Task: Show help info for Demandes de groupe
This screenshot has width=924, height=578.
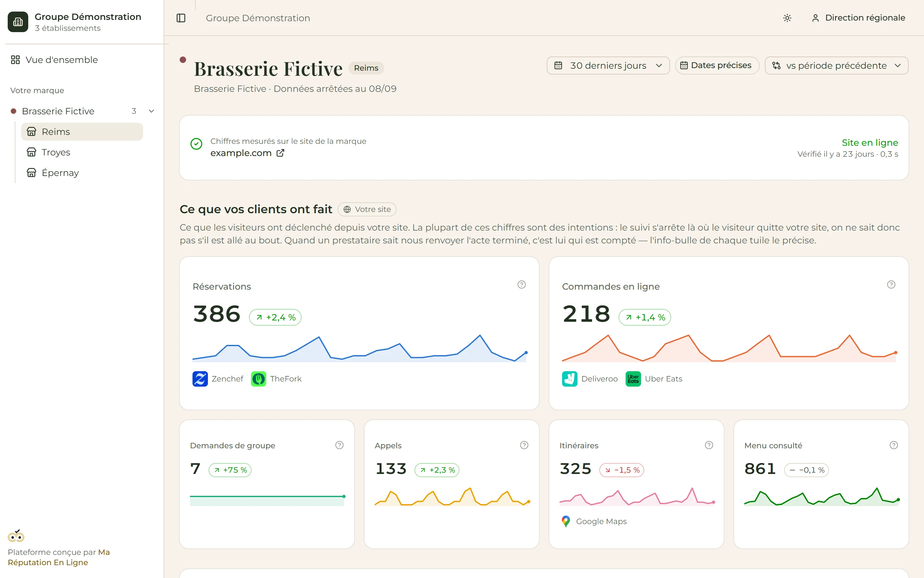Action: coord(339,445)
